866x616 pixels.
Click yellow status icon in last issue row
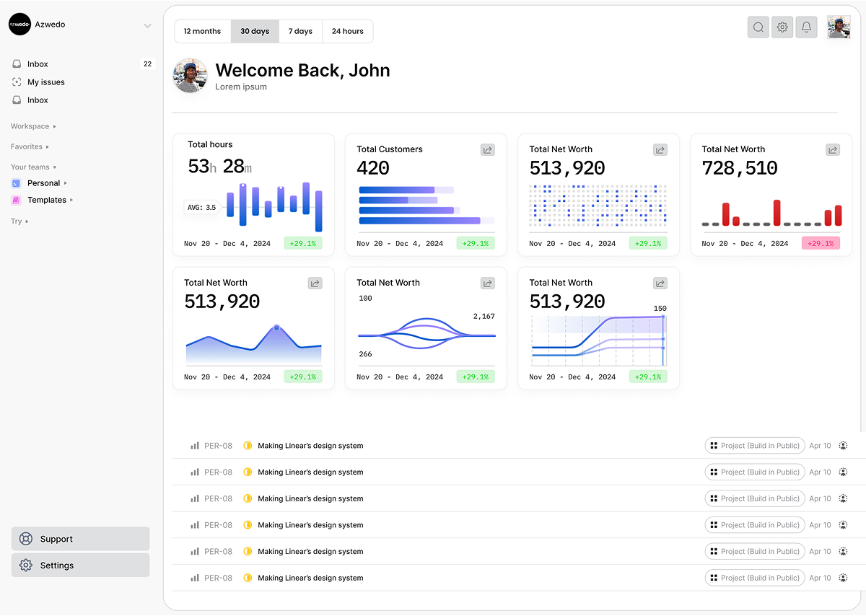(x=248, y=578)
